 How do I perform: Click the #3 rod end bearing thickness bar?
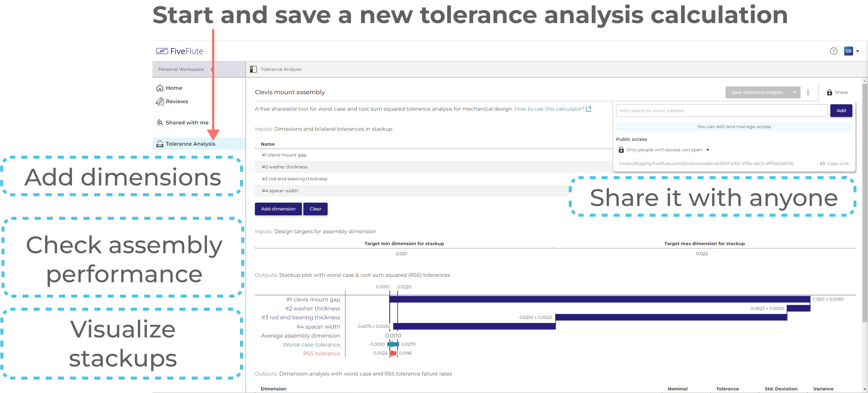[671, 317]
